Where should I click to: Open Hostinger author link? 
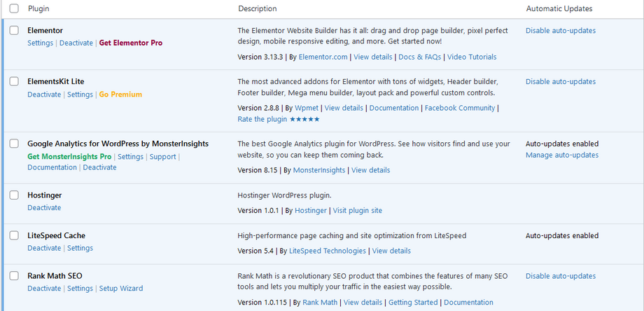pos(311,210)
